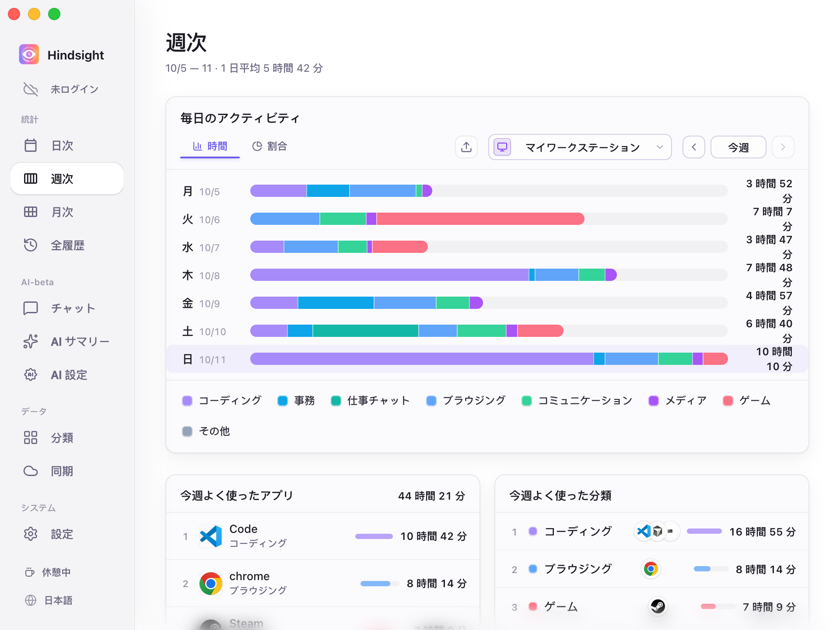840x630 pixels.
Task: Click the monitor icon in device selector
Action: 502,147
